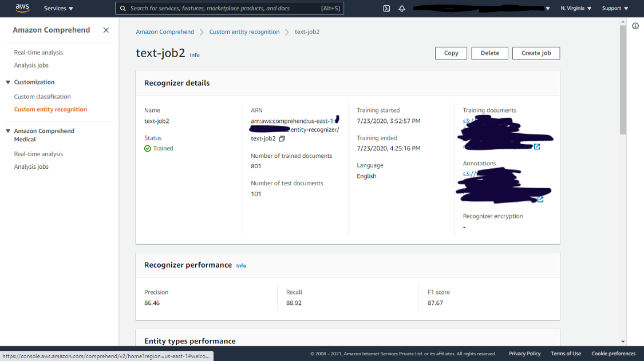Click the Create job button
Image resolution: width=644 pixels, height=361 pixels.
(536, 53)
